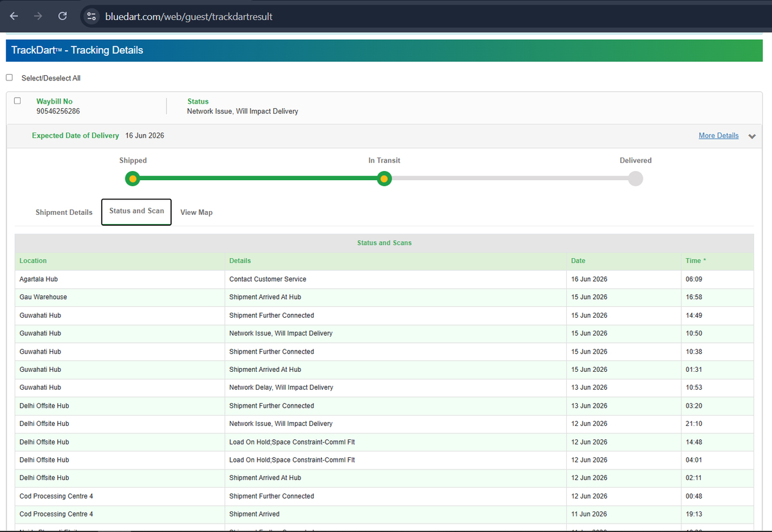The image size is (772, 532).
Task: Click the Shipped progress marker
Action: pyautogui.click(x=133, y=179)
